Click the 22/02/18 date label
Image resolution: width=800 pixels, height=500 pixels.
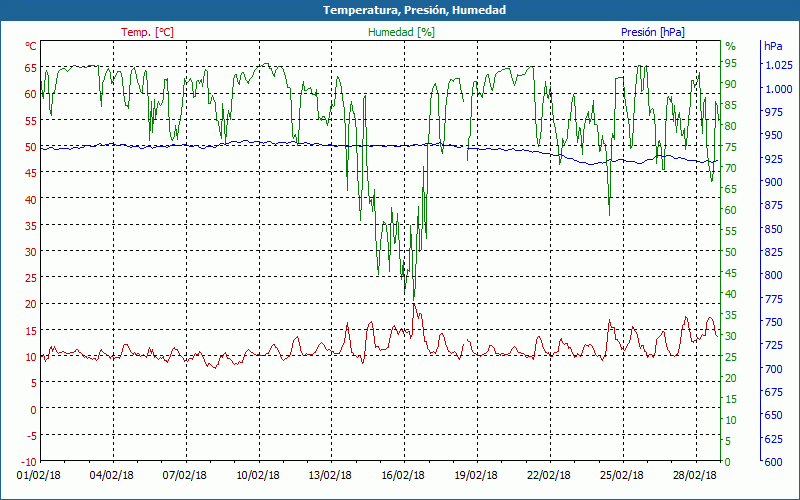click(x=551, y=476)
